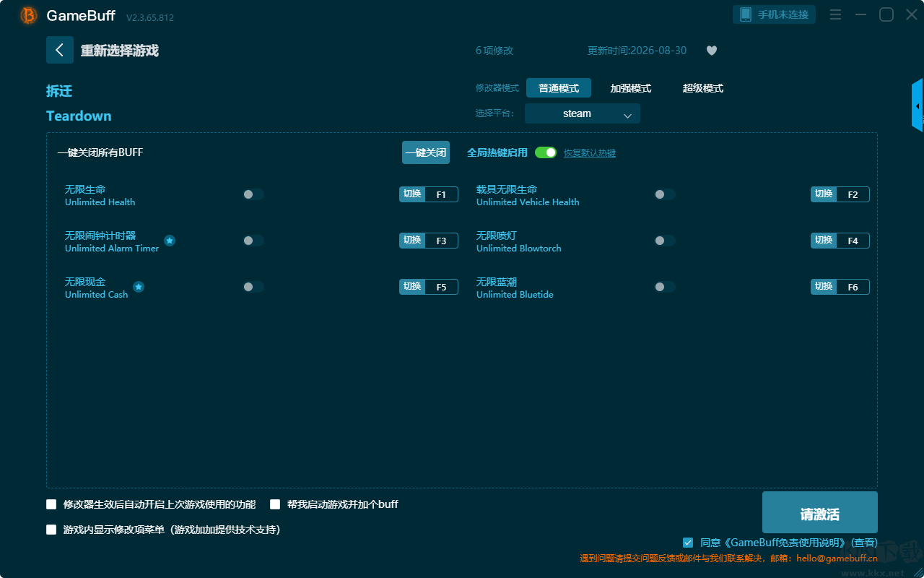Image resolution: width=924 pixels, height=578 pixels.
Task: Maximize the GameBuff window
Action: click(886, 14)
